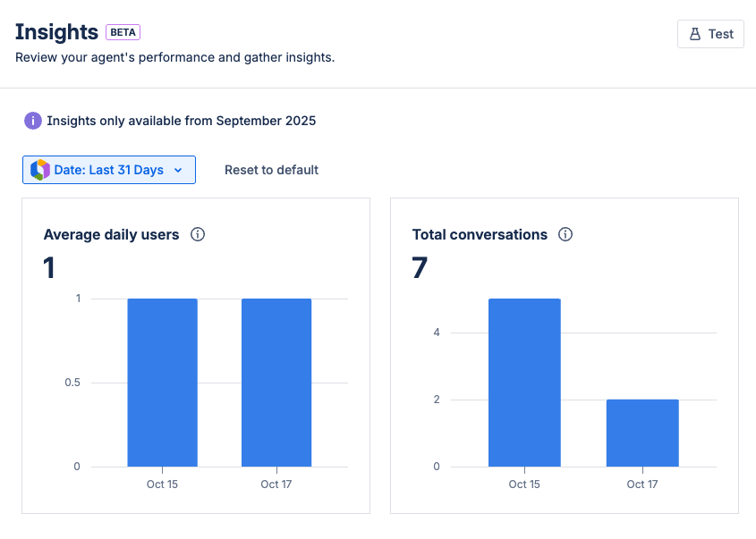Viewport: 756px width, 539px height.
Task: Click the info icon beside Average daily users
Action: (x=198, y=234)
